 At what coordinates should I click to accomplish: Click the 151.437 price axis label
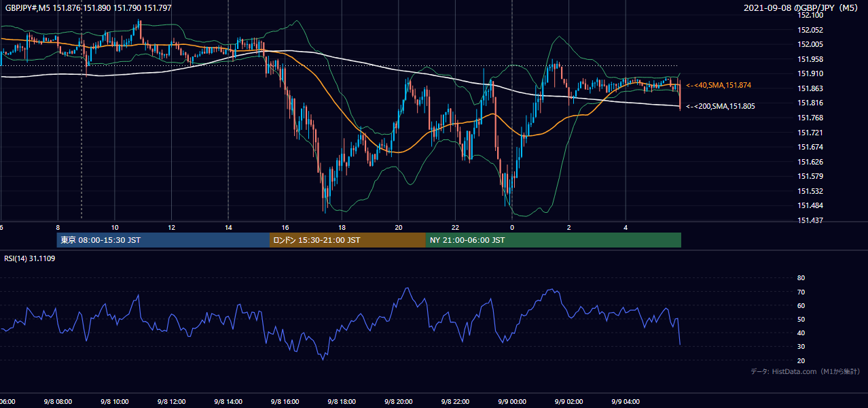tap(810, 220)
